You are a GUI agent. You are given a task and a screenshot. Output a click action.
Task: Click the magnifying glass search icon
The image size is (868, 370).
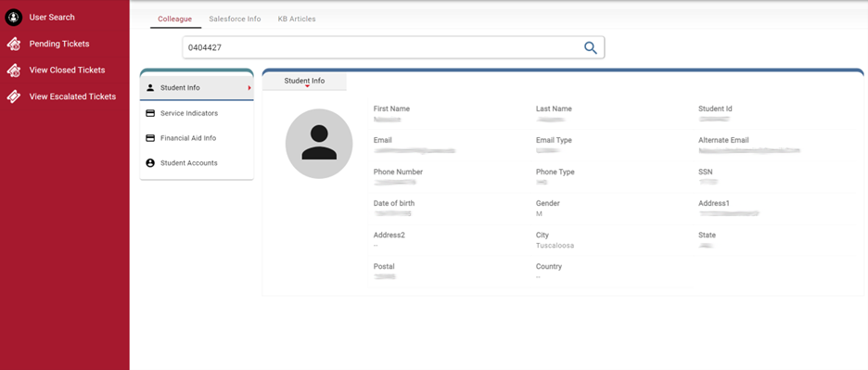[x=591, y=47]
